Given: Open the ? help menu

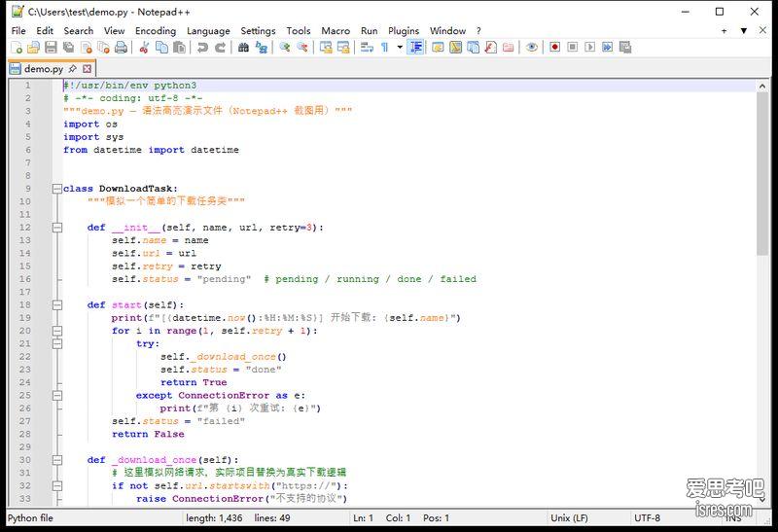Looking at the screenshot, I should pyautogui.click(x=478, y=31).
